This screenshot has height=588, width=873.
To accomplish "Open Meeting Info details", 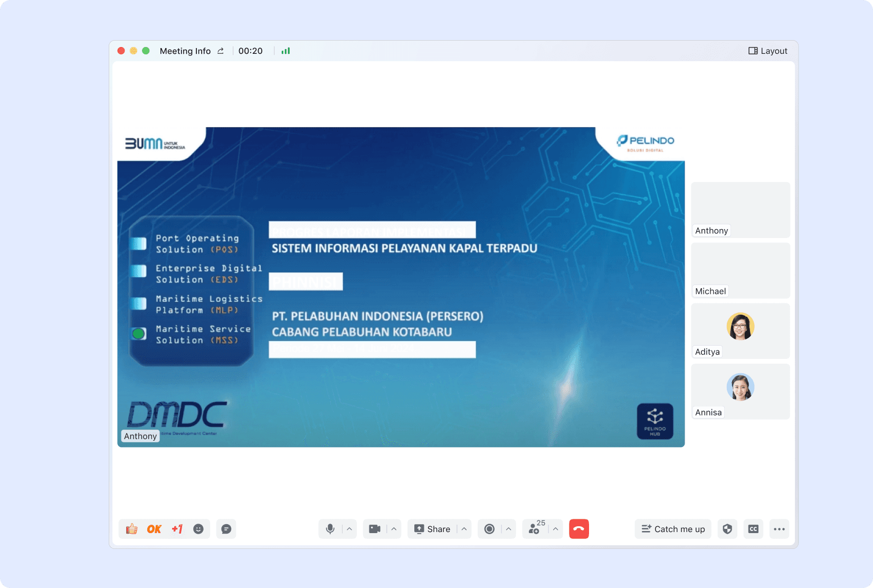I will coord(185,51).
